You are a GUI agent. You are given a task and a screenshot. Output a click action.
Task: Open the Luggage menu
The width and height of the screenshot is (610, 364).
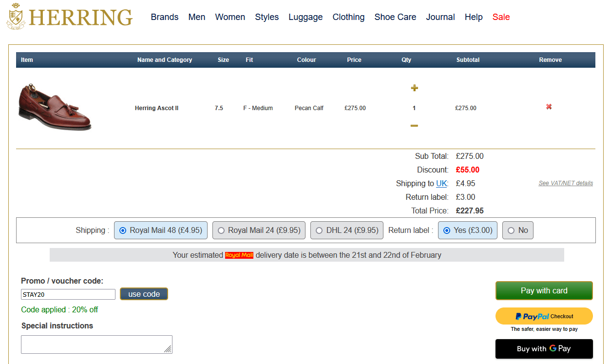pos(305,17)
